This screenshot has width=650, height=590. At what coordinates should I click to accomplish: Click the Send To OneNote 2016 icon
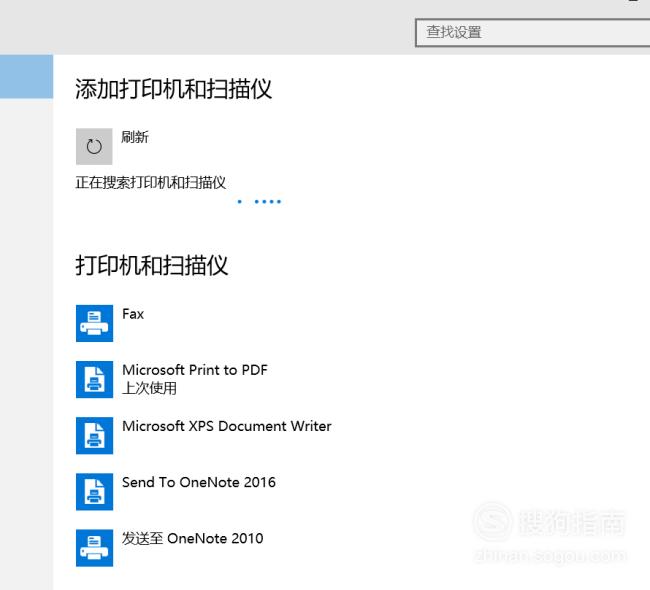(95, 492)
